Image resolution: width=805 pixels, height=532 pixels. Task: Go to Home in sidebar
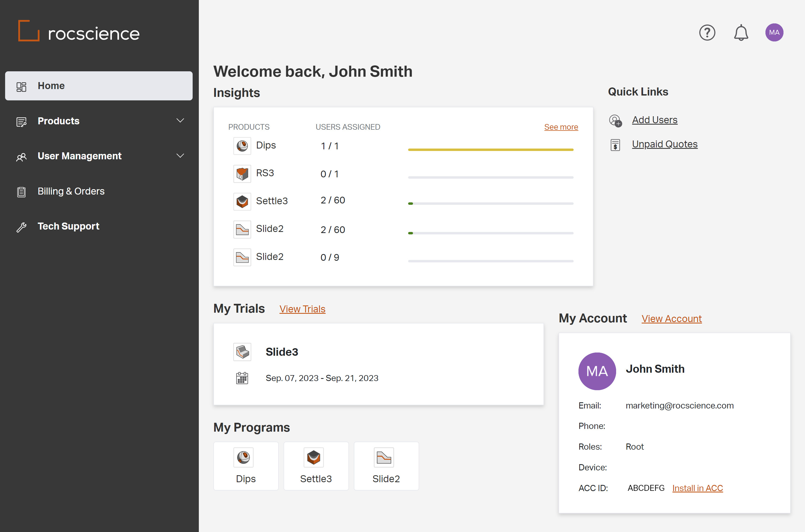[99, 86]
